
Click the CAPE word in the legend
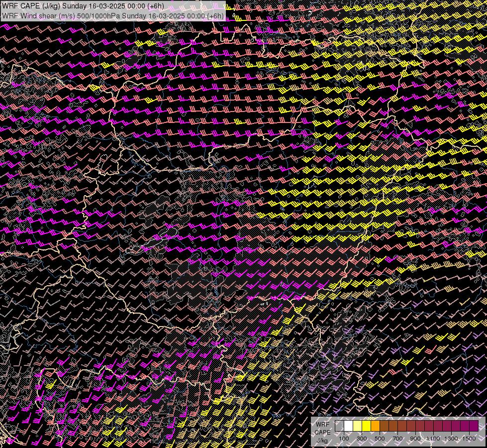pos(322,433)
